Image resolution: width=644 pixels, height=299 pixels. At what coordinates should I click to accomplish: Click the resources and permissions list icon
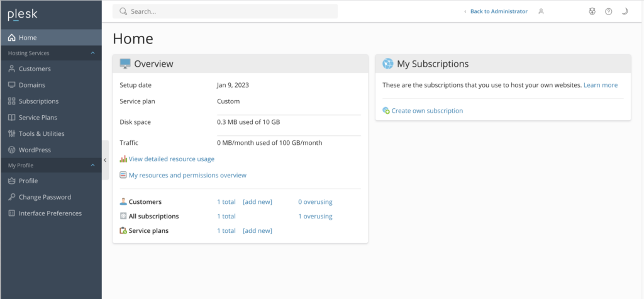(x=123, y=175)
